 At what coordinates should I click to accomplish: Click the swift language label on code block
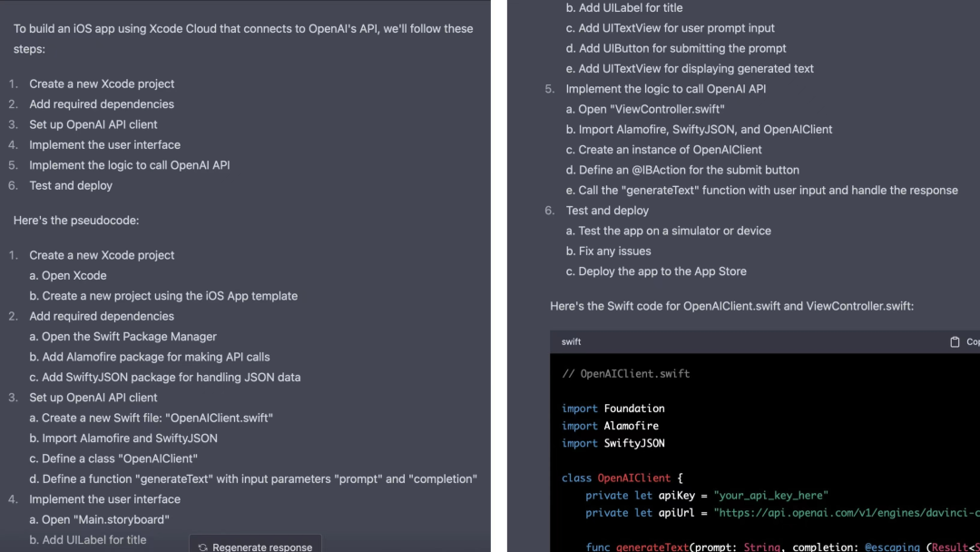(x=571, y=342)
